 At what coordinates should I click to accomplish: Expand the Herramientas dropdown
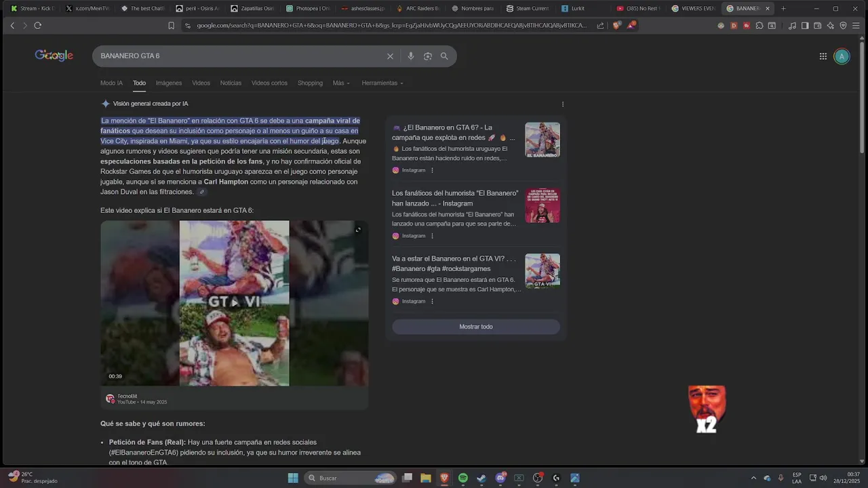pos(382,83)
